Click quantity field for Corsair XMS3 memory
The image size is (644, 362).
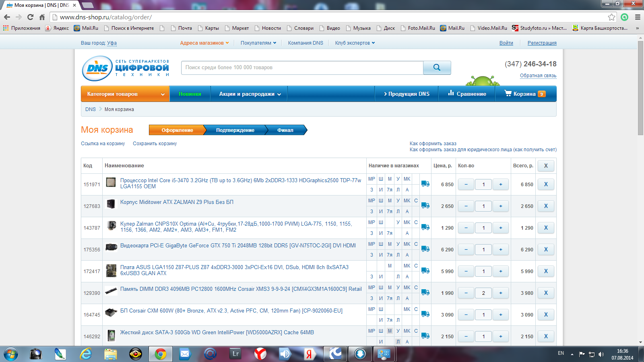pyautogui.click(x=483, y=293)
